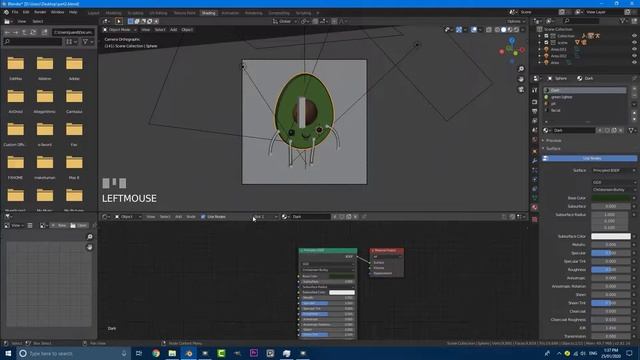
Task: Open Christensen-Burley subsurface method dropdown
Action: [613, 189]
